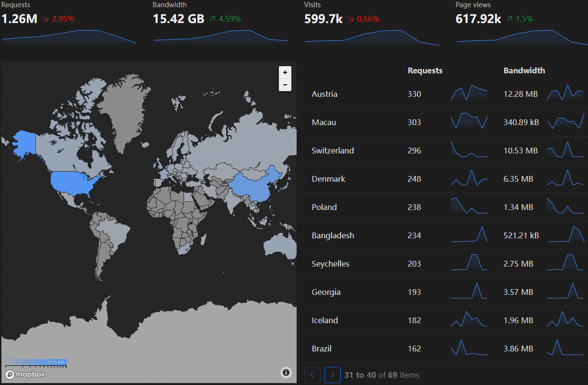The height and width of the screenshot is (385, 588).
Task: Select the Austria row in the table
Action: [x=324, y=94]
